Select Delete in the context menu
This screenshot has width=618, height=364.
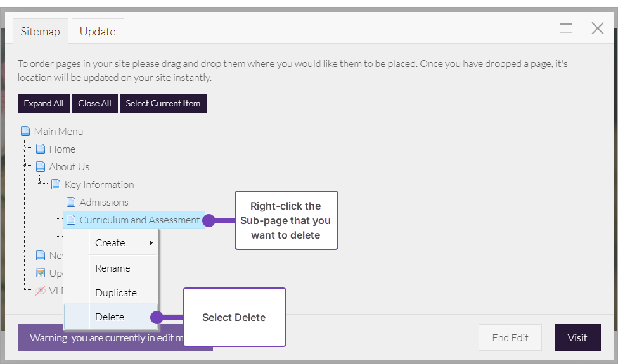pyautogui.click(x=110, y=317)
